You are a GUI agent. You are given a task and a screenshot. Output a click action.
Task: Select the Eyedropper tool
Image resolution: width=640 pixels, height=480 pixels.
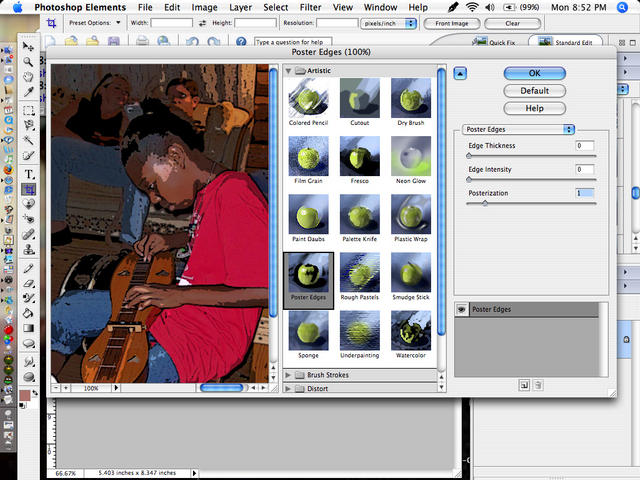coord(28,92)
